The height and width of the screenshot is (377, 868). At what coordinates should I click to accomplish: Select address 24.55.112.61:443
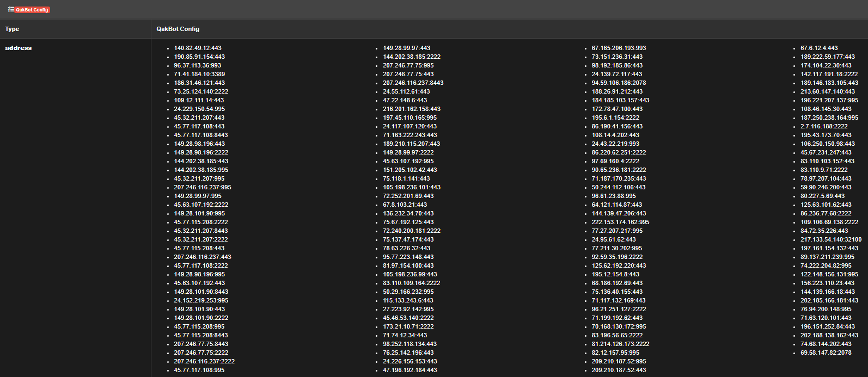[406, 91]
